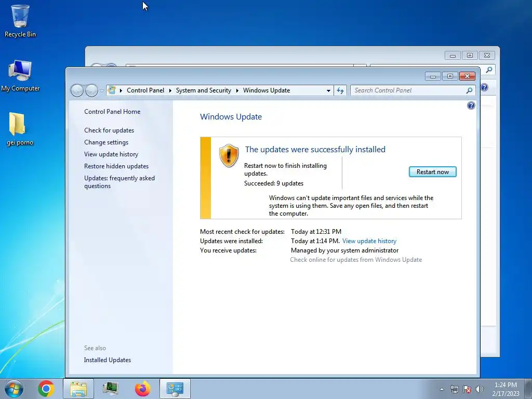Refresh the Windows Update page

[340, 90]
